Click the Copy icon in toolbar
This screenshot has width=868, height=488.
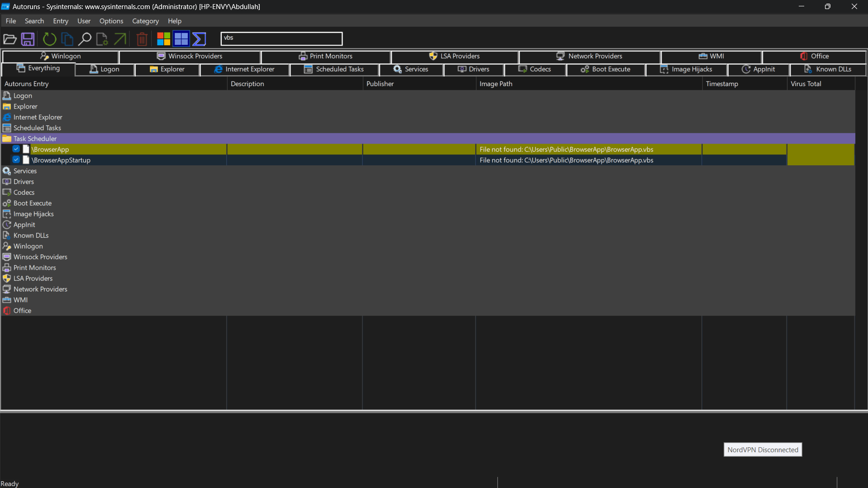tap(67, 39)
